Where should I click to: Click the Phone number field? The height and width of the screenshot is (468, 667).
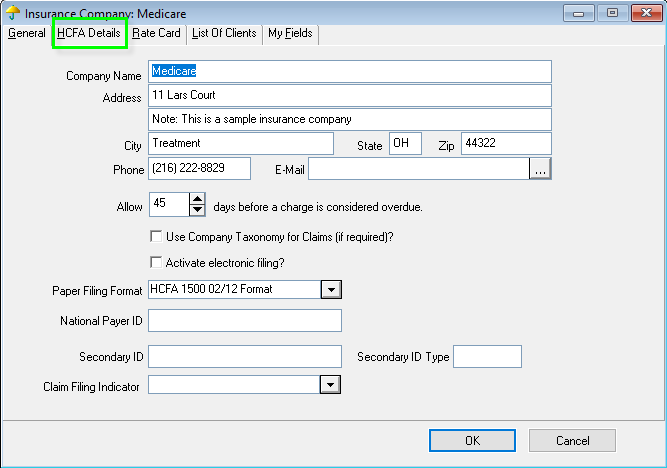click(200, 168)
